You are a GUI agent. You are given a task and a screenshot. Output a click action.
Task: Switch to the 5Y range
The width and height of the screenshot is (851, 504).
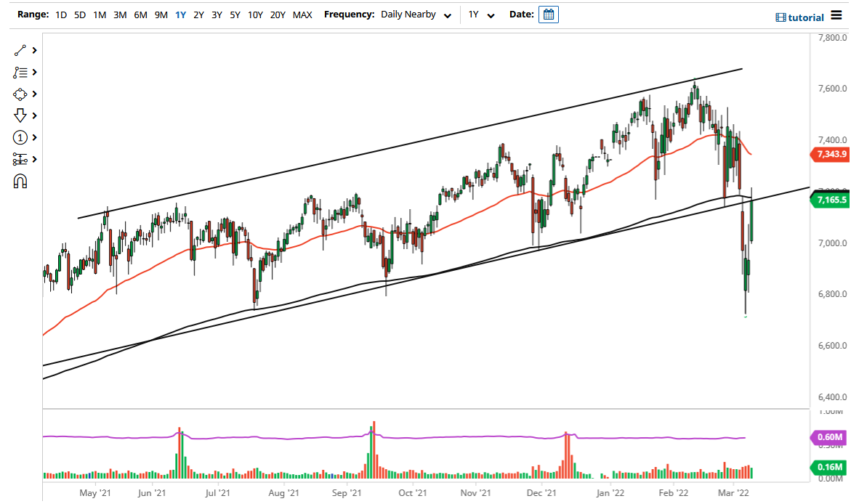pos(233,14)
